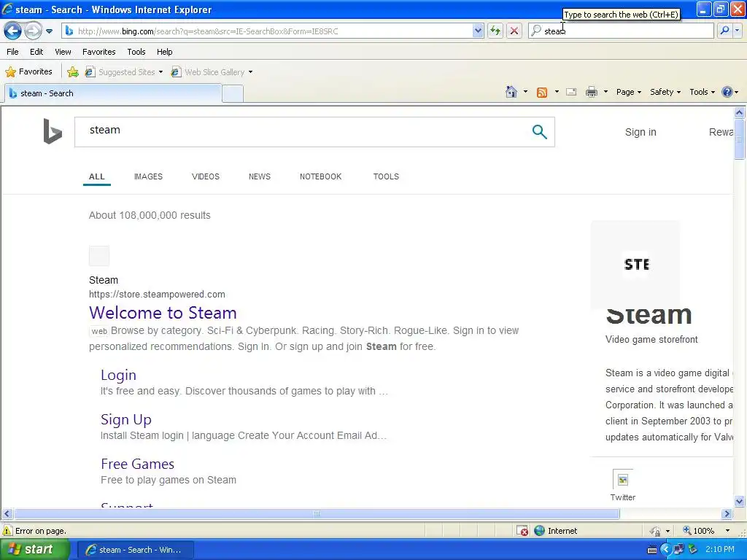The width and height of the screenshot is (747, 560).
Task: Open the Edit menu
Action: click(x=36, y=52)
